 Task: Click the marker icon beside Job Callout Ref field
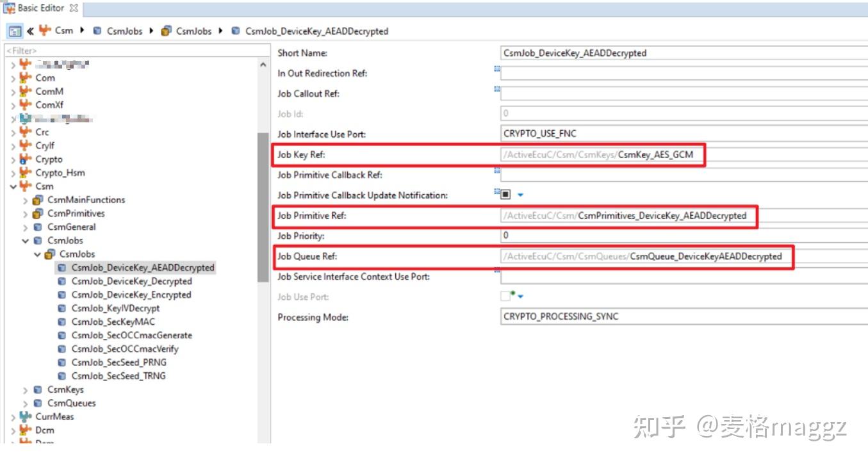[x=497, y=89]
